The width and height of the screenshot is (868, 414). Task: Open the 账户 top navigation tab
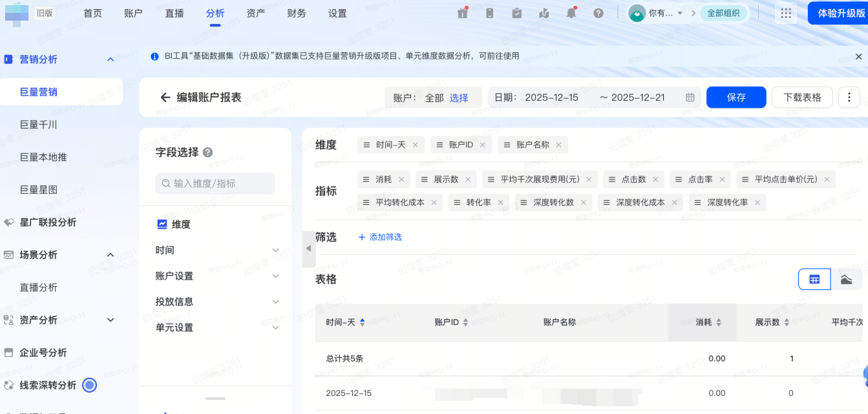pos(133,14)
